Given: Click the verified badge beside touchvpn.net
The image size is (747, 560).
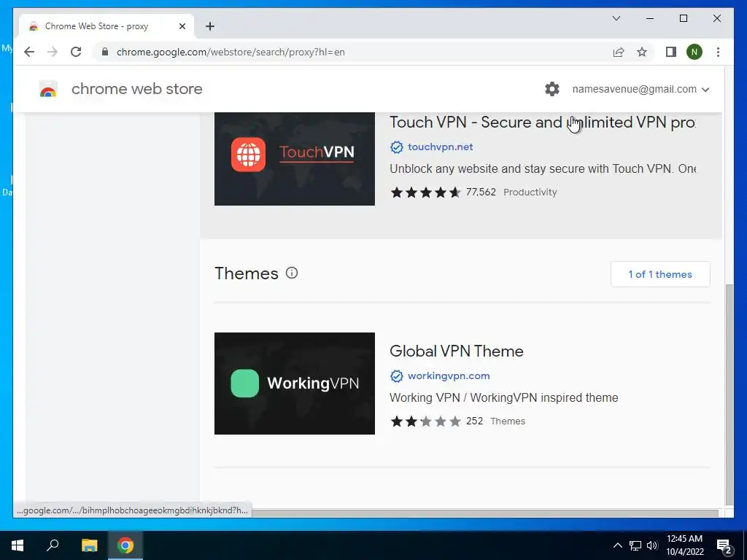Looking at the screenshot, I should click(x=396, y=147).
